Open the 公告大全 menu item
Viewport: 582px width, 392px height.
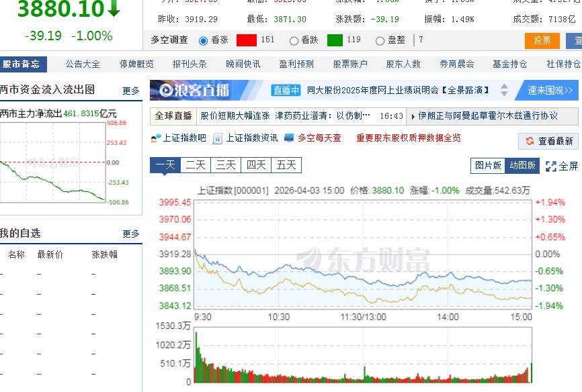(x=82, y=64)
